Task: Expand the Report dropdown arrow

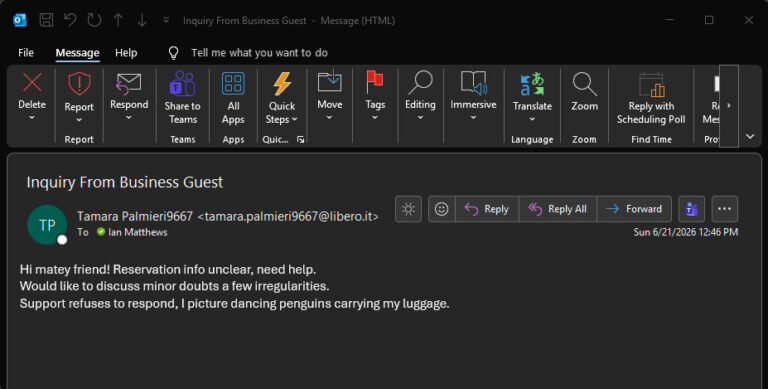Action: pos(79,120)
